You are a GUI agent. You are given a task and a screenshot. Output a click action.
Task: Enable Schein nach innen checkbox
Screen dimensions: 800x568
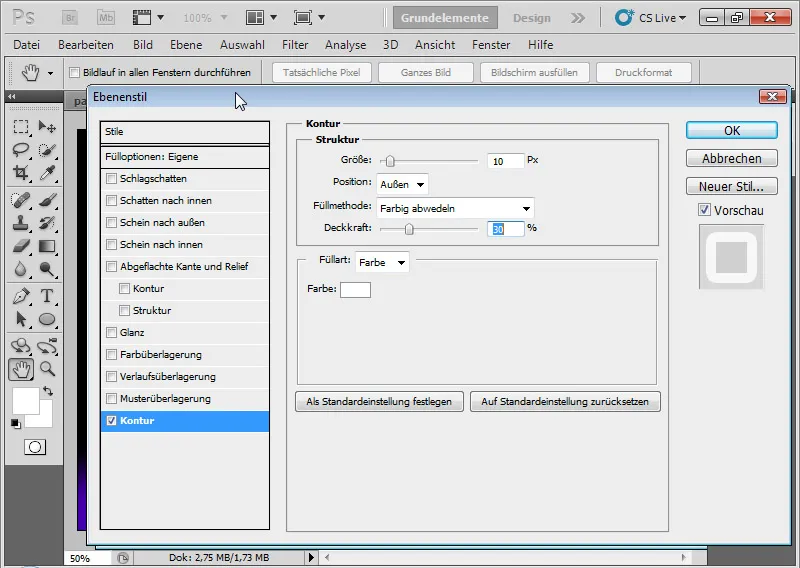click(111, 244)
